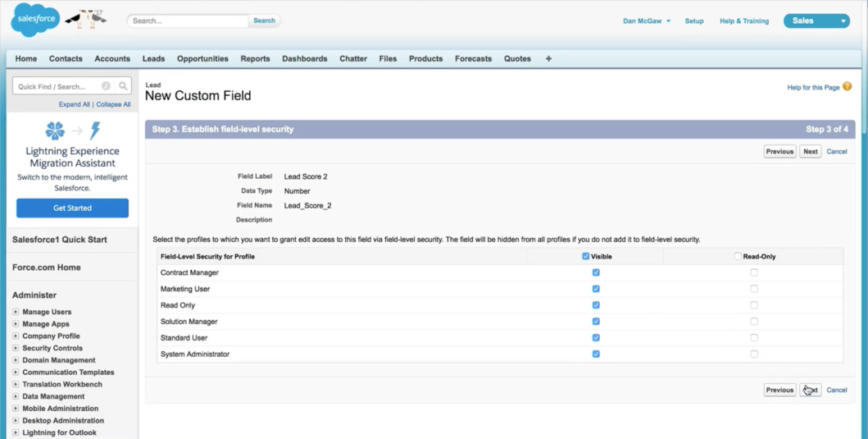Click the Expand All link
The image size is (868, 439).
(75, 104)
